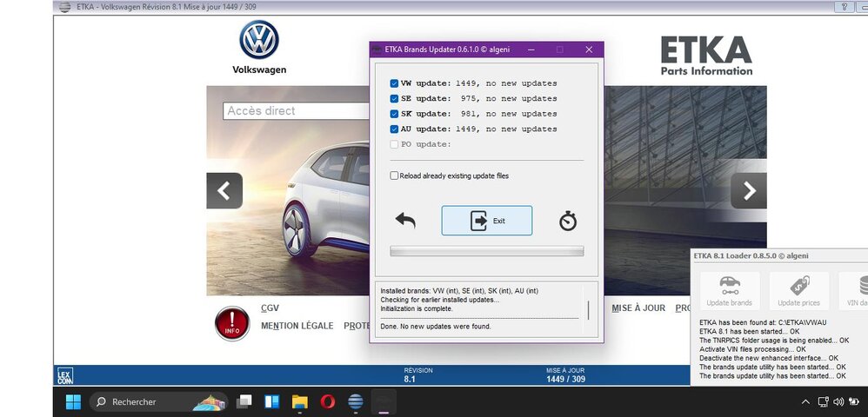Show next slide with right carousel arrow
Screen dimensions: 868x417
click(x=749, y=191)
